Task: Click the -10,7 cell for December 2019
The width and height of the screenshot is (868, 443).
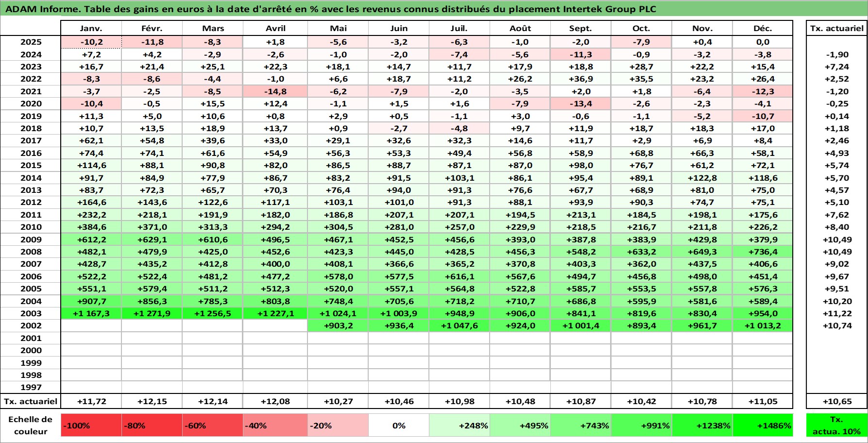Action: coord(763,116)
